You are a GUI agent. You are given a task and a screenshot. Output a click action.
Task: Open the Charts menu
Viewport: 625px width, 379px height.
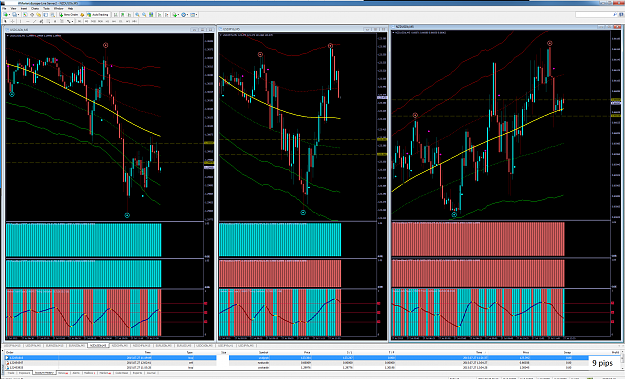pos(35,8)
